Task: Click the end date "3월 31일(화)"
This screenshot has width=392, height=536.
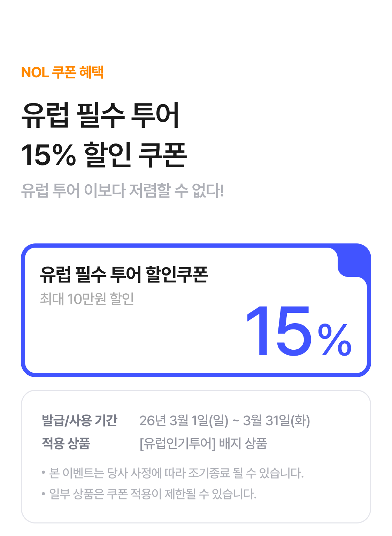Action: click(x=276, y=420)
